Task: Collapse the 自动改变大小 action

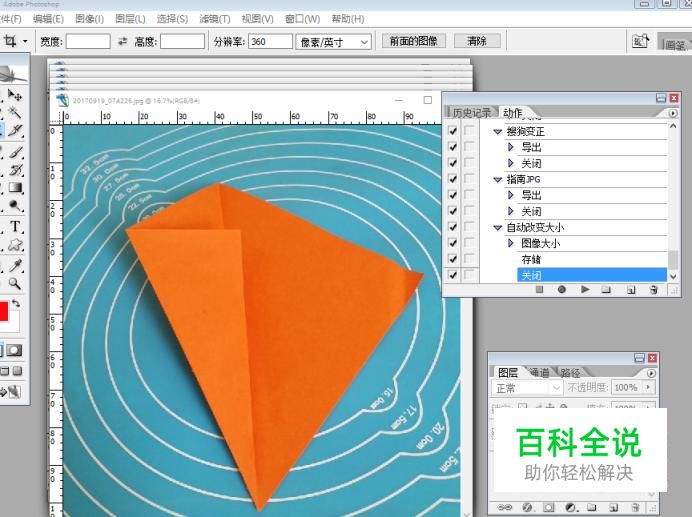Action: coord(497,227)
